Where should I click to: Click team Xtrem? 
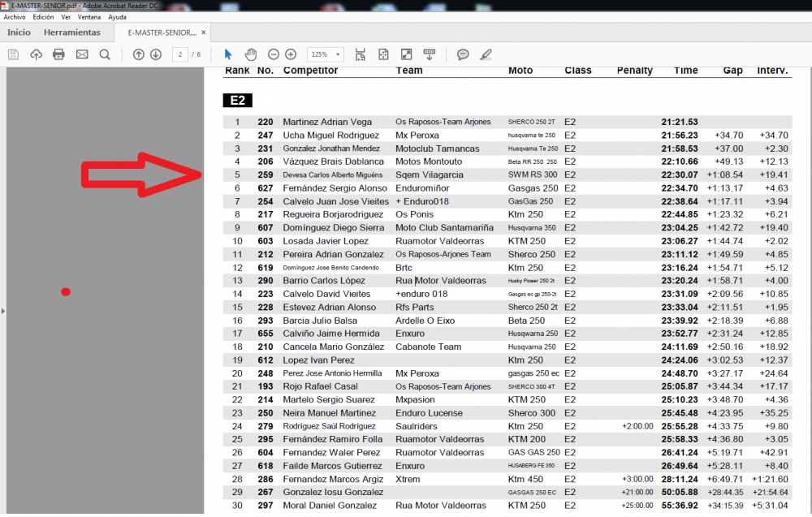408,479
